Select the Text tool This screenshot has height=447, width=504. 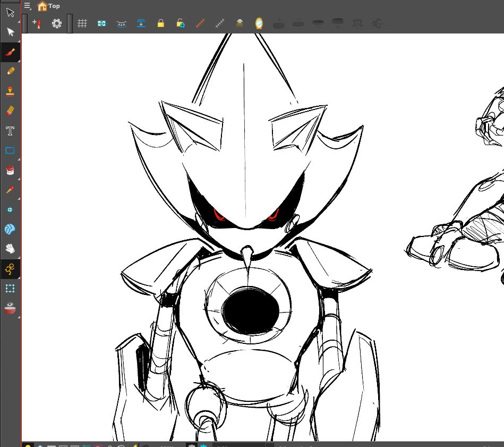click(10, 131)
